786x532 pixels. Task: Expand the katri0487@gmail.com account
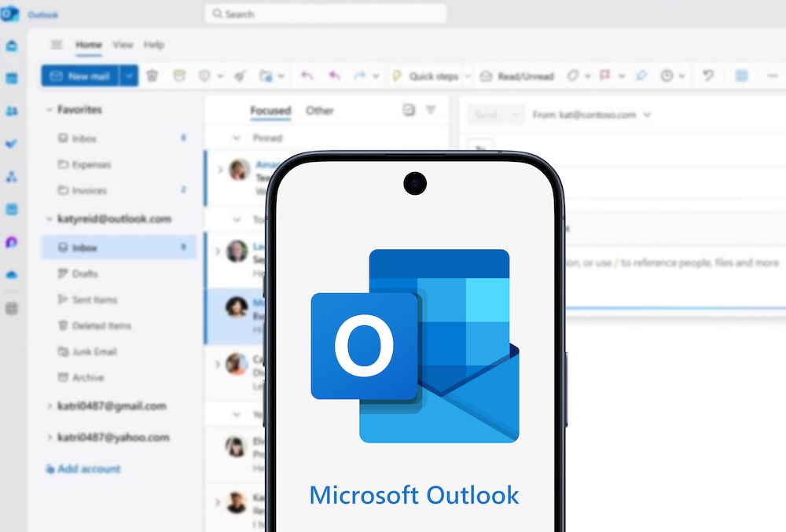click(x=49, y=405)
